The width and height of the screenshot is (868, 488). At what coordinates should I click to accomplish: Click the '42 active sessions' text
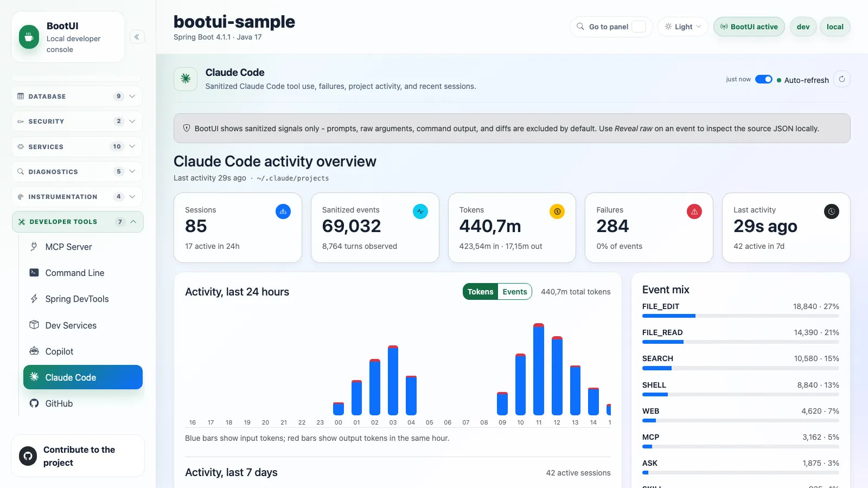point(578,473)
